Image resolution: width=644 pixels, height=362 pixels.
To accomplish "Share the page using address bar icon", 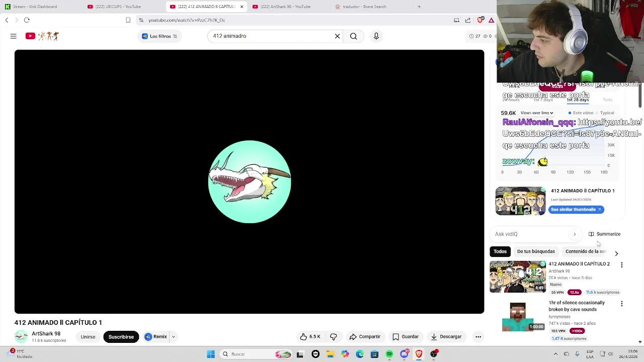I will point(468,20).
